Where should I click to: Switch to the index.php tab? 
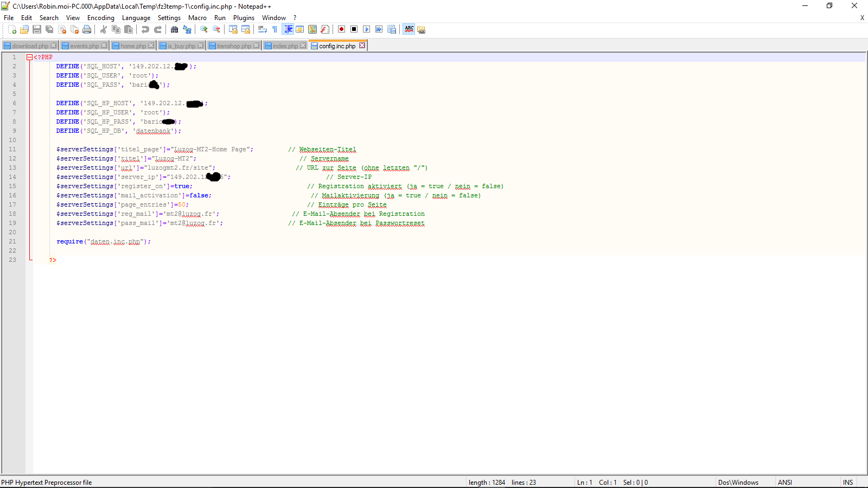coord(285,46)
